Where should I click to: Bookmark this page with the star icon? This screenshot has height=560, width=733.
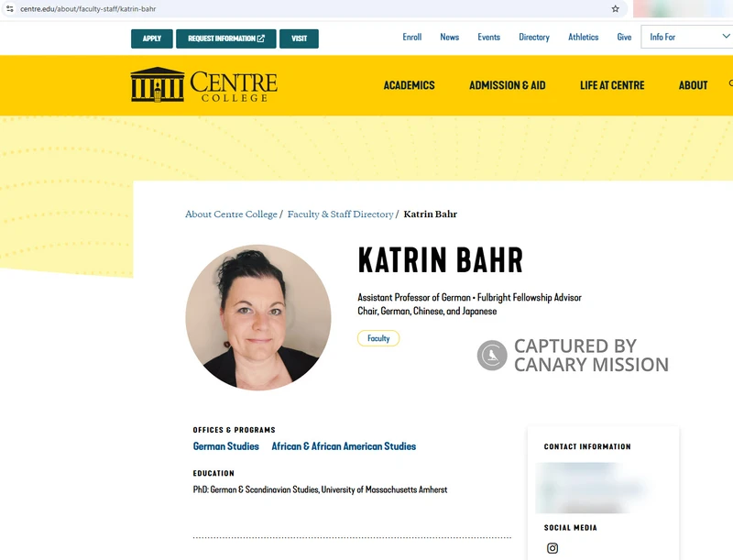click(x=615, y=8)
